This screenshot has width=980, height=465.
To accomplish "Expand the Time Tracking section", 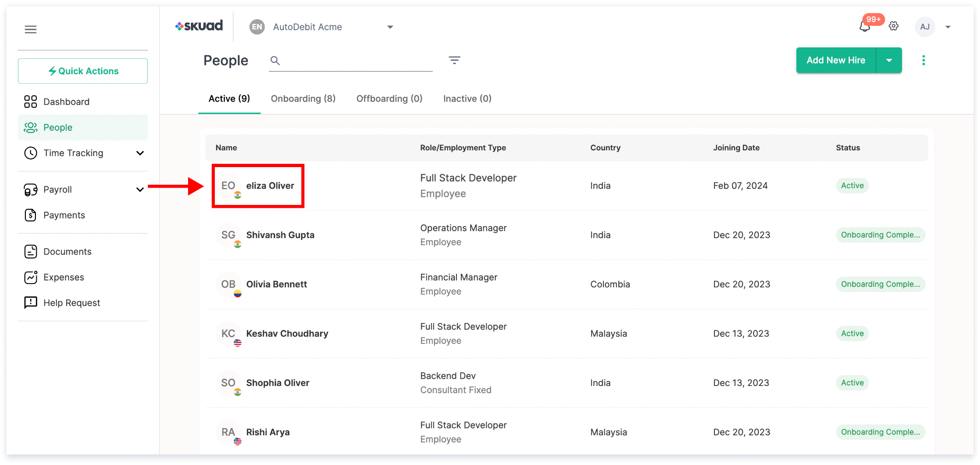I will [140, 153].
